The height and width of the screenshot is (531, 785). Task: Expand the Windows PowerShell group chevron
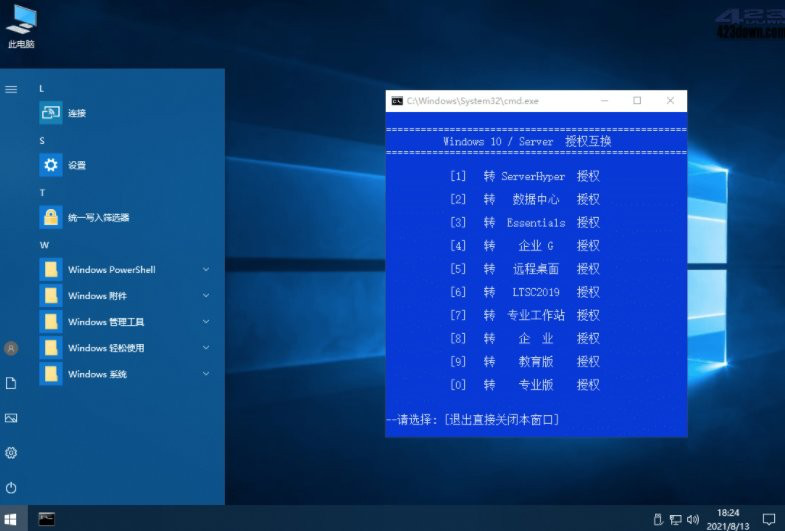click(206, 269)
